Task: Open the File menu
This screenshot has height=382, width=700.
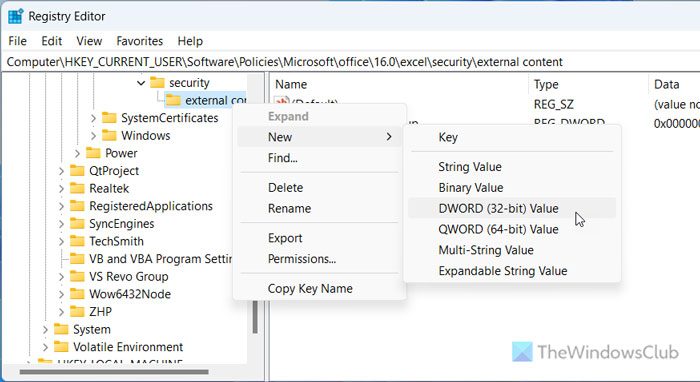Action: point(17,41)
